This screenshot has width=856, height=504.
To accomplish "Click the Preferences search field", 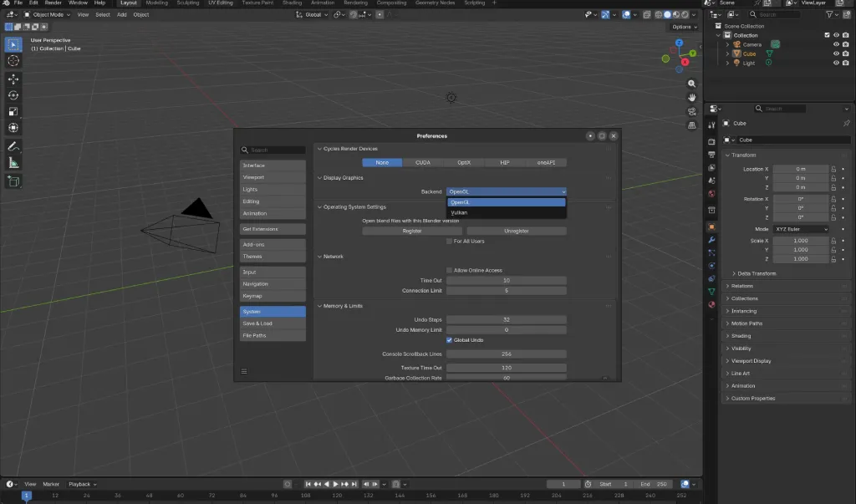I will pyautogui.click(x=273, y=150).
